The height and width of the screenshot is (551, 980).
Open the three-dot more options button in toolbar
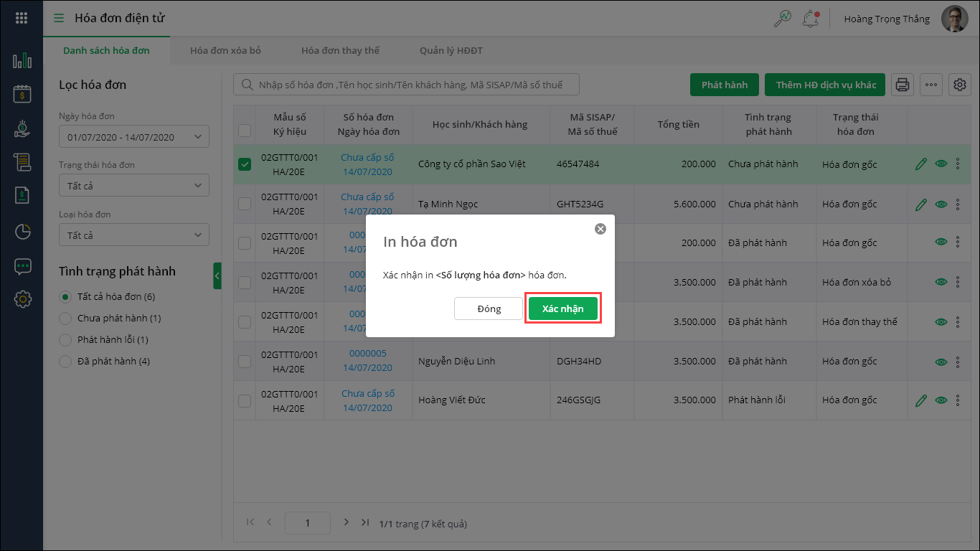pos(931,85)
